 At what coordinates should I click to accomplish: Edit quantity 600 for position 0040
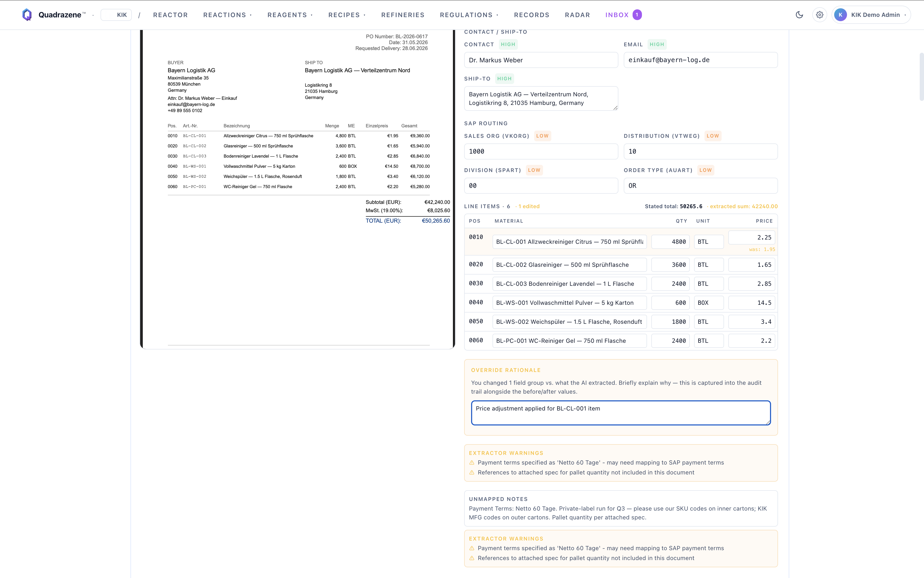(x=670, y=303)
